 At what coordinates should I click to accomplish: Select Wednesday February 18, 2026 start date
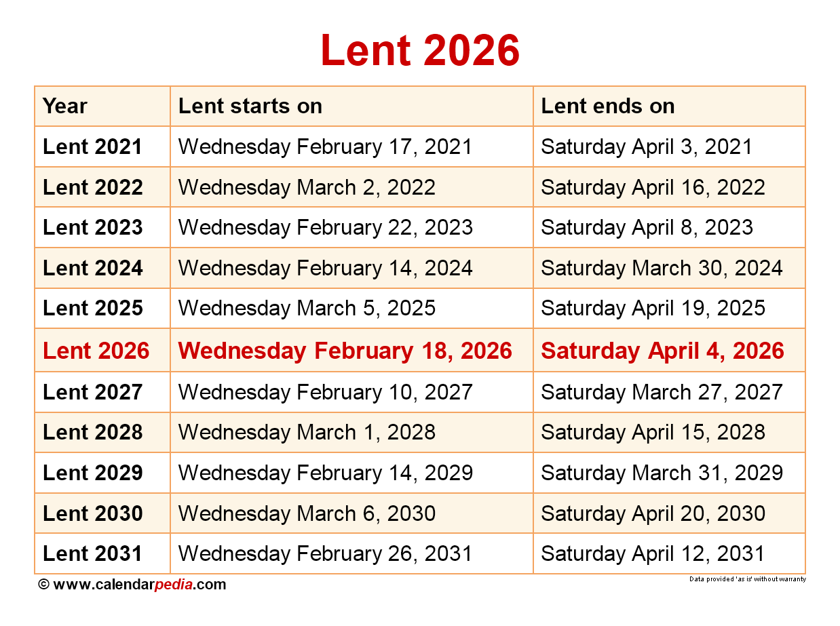coord(345,351)
